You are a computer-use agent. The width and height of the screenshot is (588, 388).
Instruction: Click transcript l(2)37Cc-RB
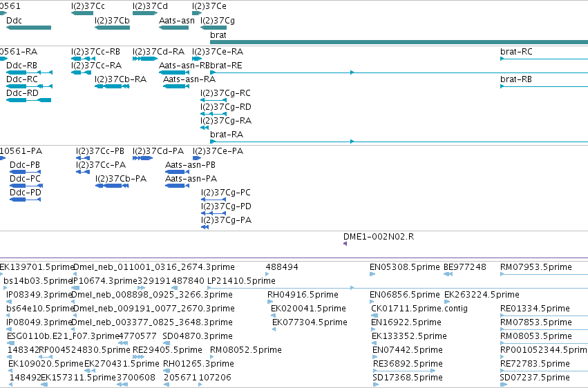coord(83,59)
